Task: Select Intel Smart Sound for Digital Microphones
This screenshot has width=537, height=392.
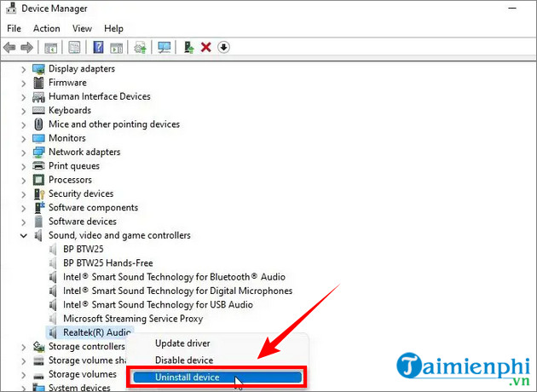Action: click(177, 291)
